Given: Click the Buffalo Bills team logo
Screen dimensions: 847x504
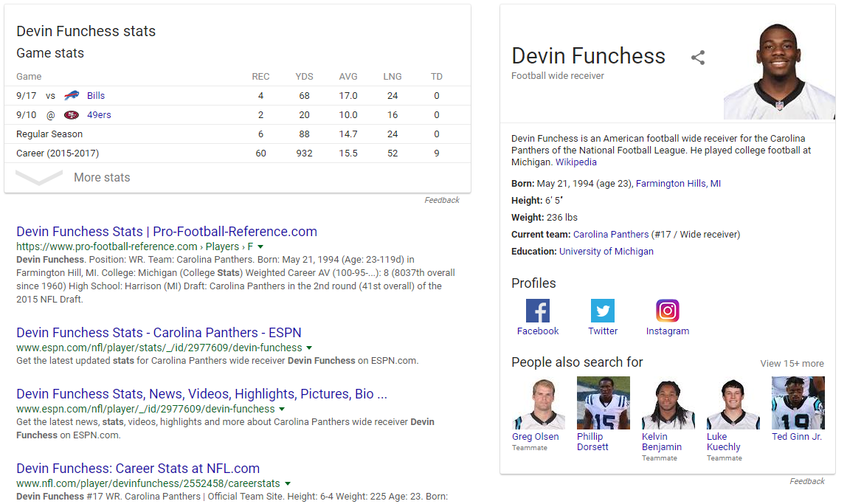Looking at the screenshot, I should [72, 96].
